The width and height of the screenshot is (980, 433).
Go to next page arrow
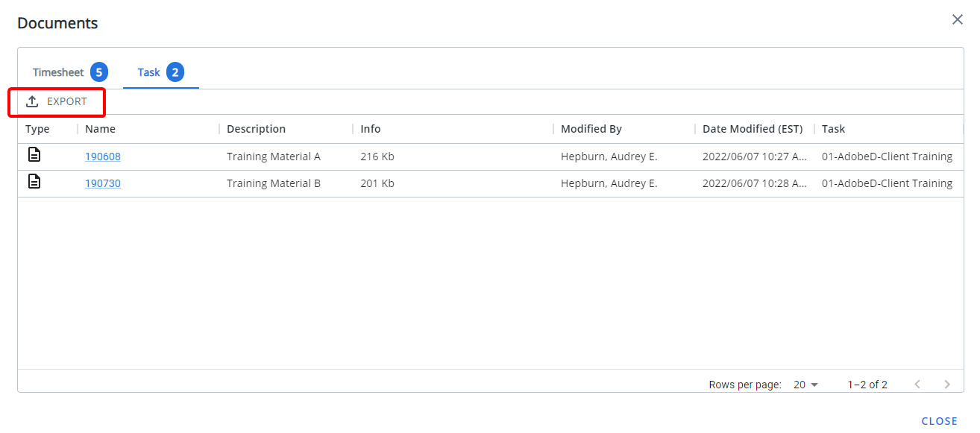947,385
